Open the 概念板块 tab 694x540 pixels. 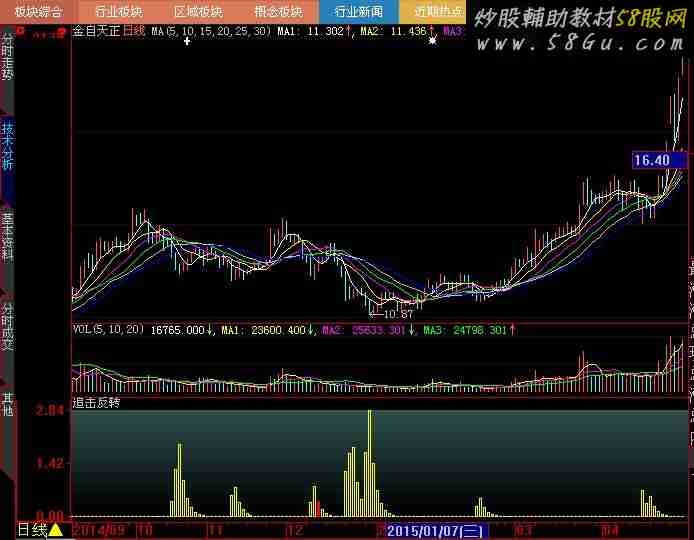(x=279, y=12)
